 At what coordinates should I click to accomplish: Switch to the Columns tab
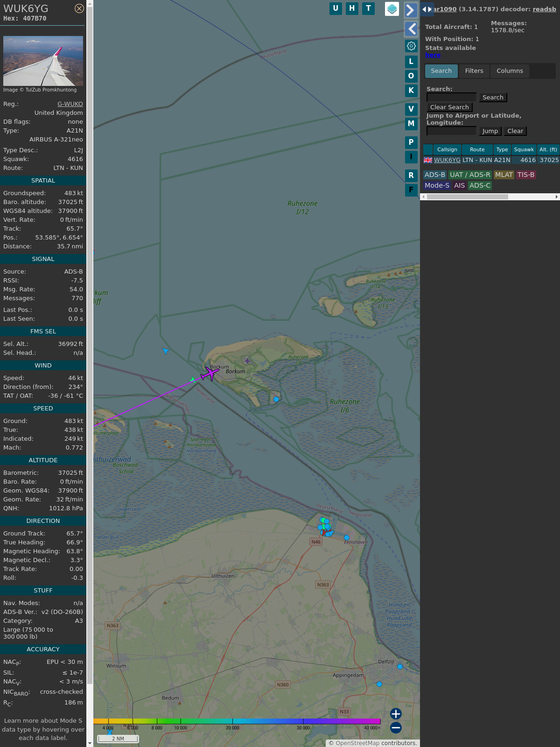(x=510, y=71)
